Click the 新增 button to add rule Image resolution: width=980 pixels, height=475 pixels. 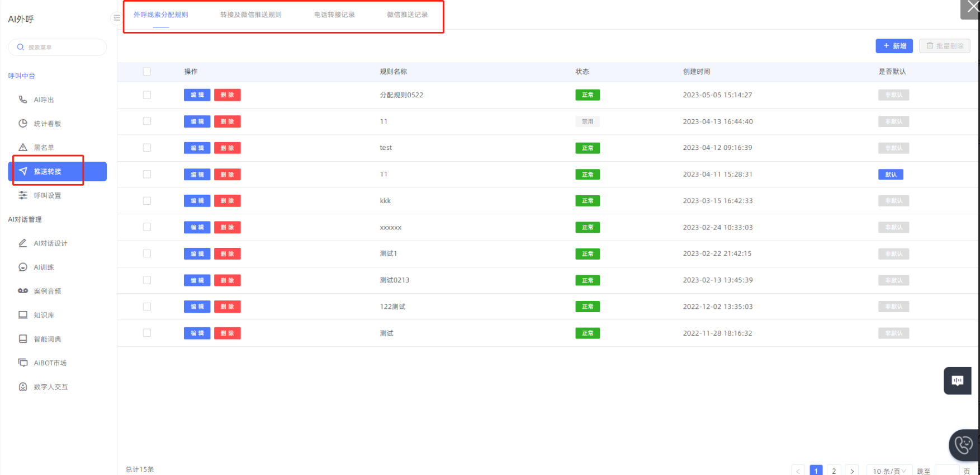click(894, 46)
